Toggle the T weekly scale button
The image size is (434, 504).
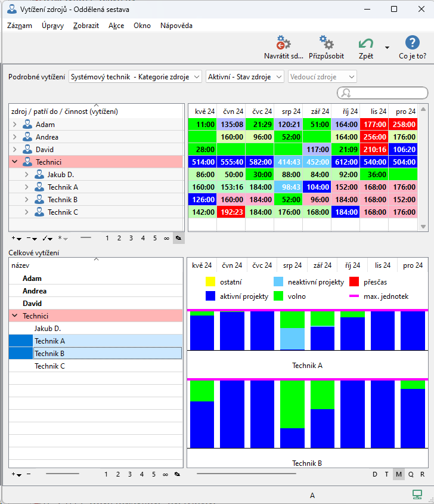pyautogui.click(x=387, y=474)
